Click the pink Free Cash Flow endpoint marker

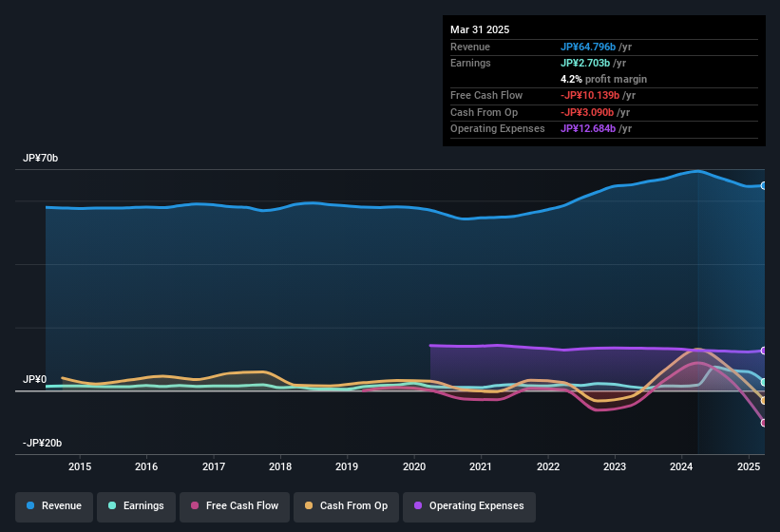[x=763, y=423]
